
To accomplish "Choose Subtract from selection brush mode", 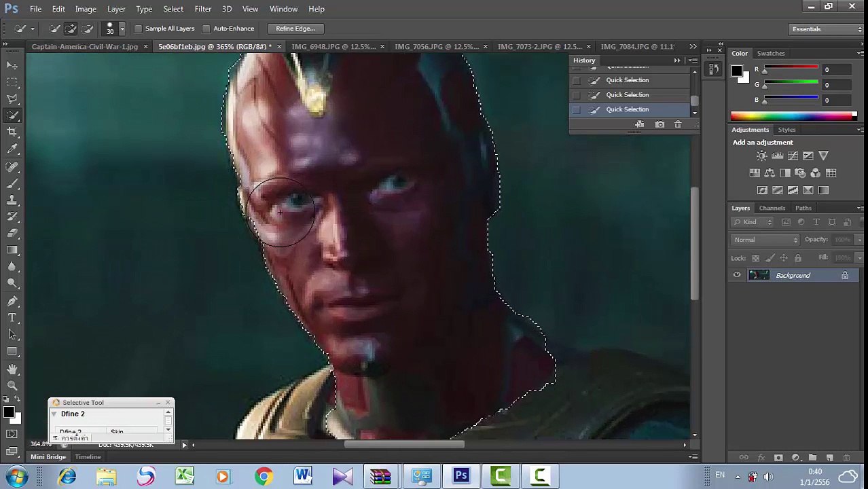I will click(87, 29).
